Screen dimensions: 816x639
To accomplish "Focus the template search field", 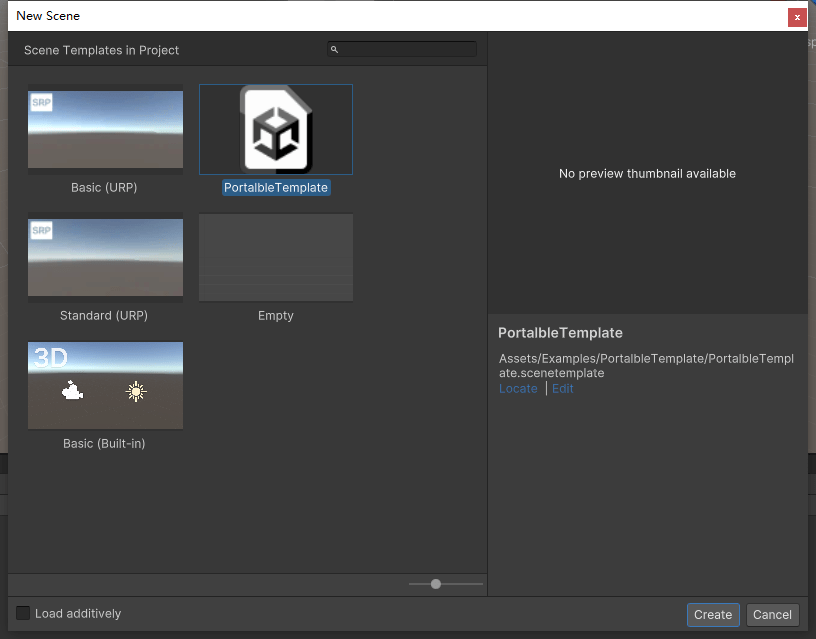I will [x=402, y=49].
